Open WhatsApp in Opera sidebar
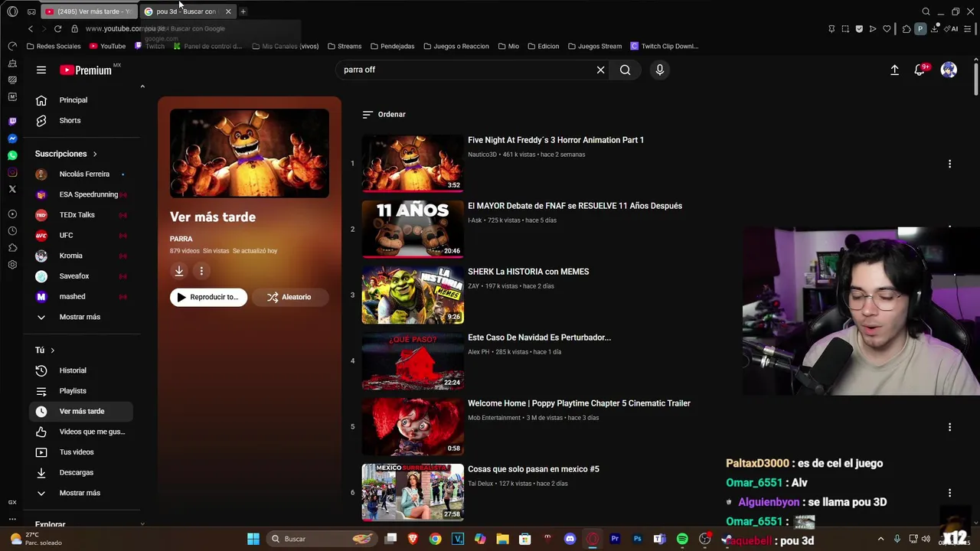The width and height of the screenshot is (980, 551). [12, 155]
